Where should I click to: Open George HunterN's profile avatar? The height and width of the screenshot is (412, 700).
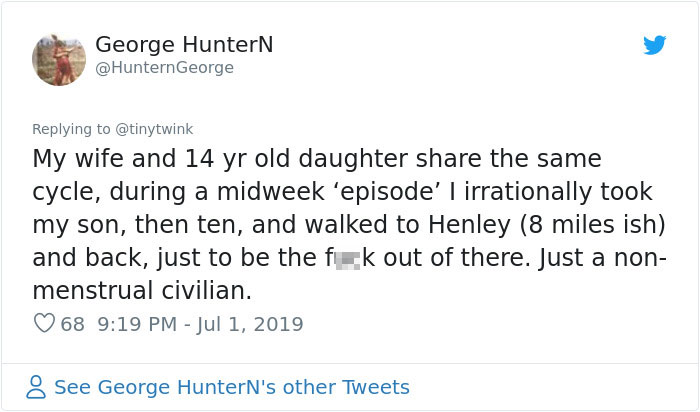(x=59, y=60)
